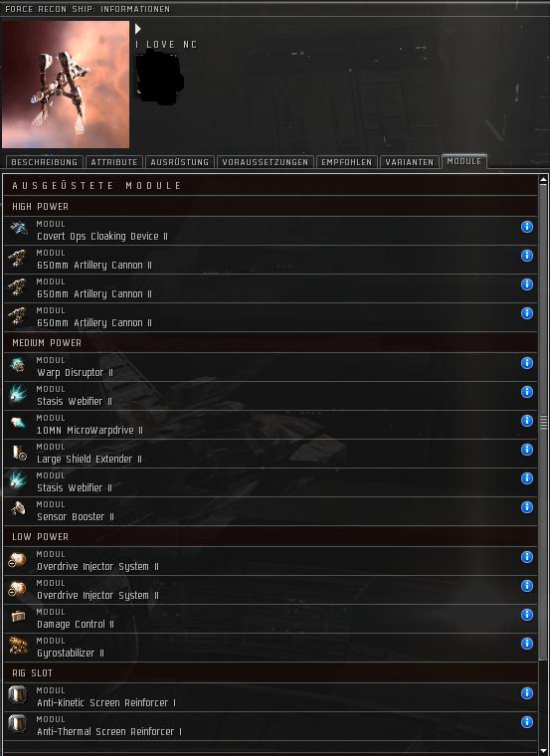
Task: Switch to the Beschreibung tab
Action: tap(45, 162)
